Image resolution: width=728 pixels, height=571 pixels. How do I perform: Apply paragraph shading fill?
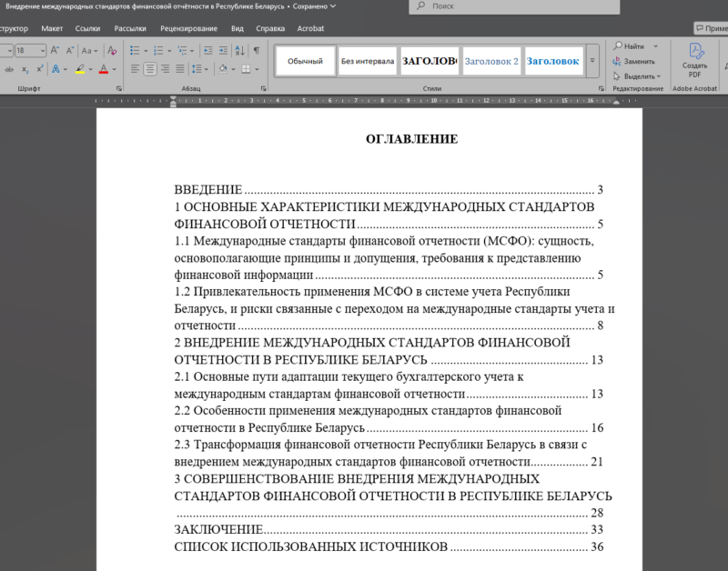click(x=223, y=69)
